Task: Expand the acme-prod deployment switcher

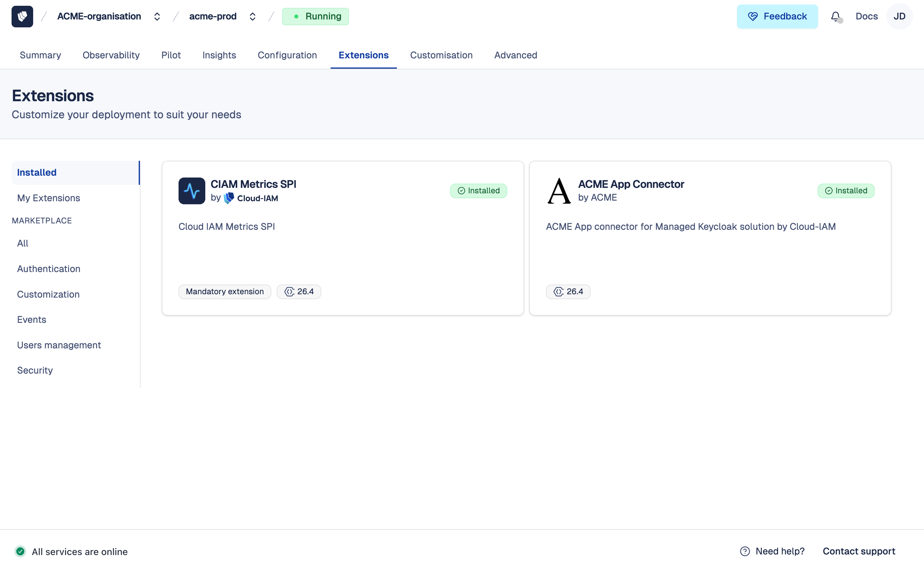Action: tap(252, 16)
